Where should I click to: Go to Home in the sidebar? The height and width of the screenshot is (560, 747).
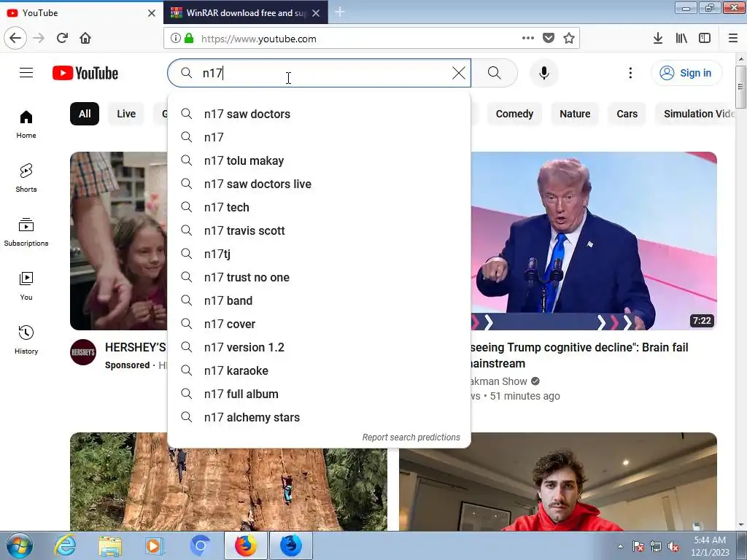[x=26, y=124]
